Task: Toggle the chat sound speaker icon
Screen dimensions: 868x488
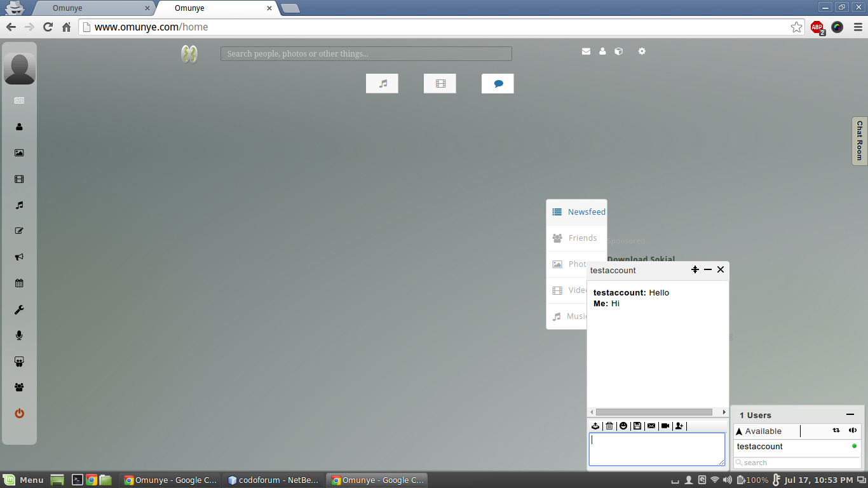Action: (853, 430)
